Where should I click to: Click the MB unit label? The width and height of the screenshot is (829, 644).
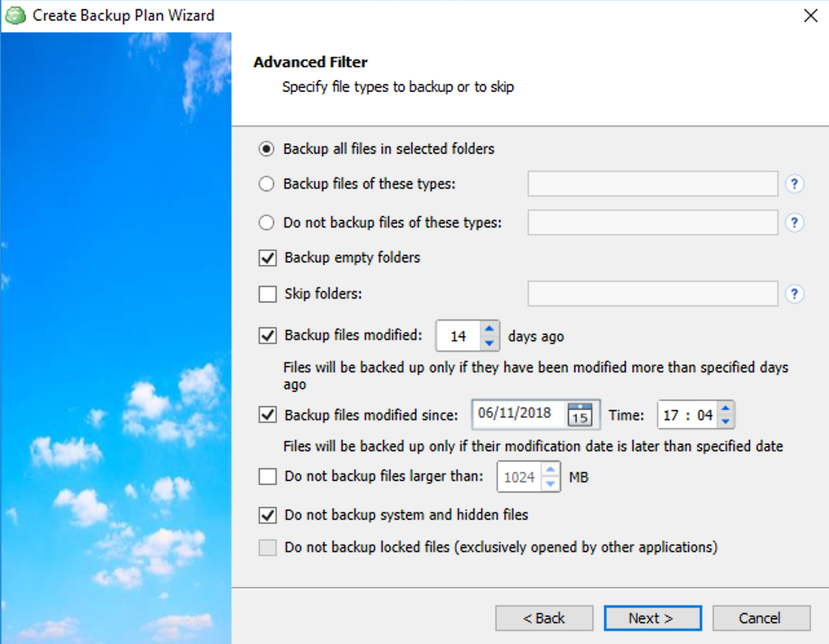578,477
